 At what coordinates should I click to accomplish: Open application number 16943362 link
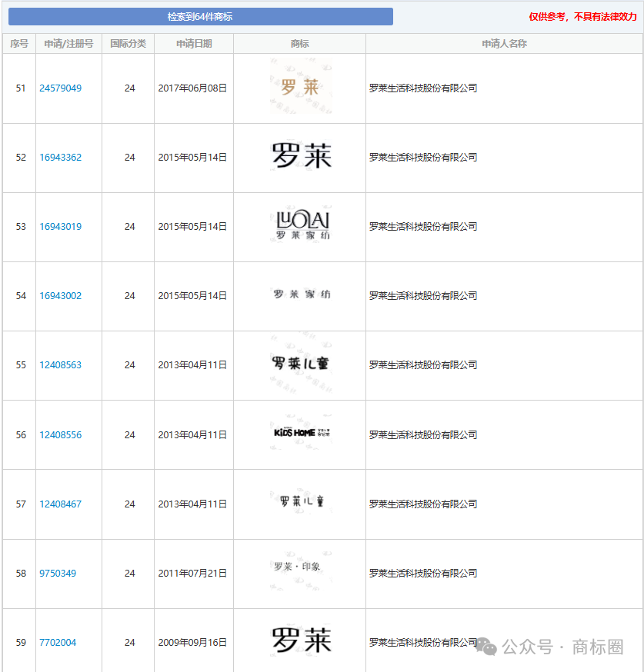point(60,158)
